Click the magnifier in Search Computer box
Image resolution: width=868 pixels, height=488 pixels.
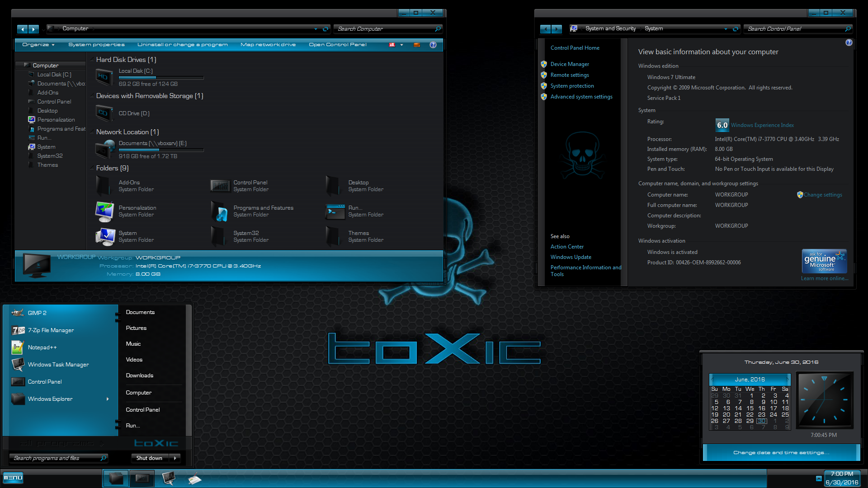point(437,29)
